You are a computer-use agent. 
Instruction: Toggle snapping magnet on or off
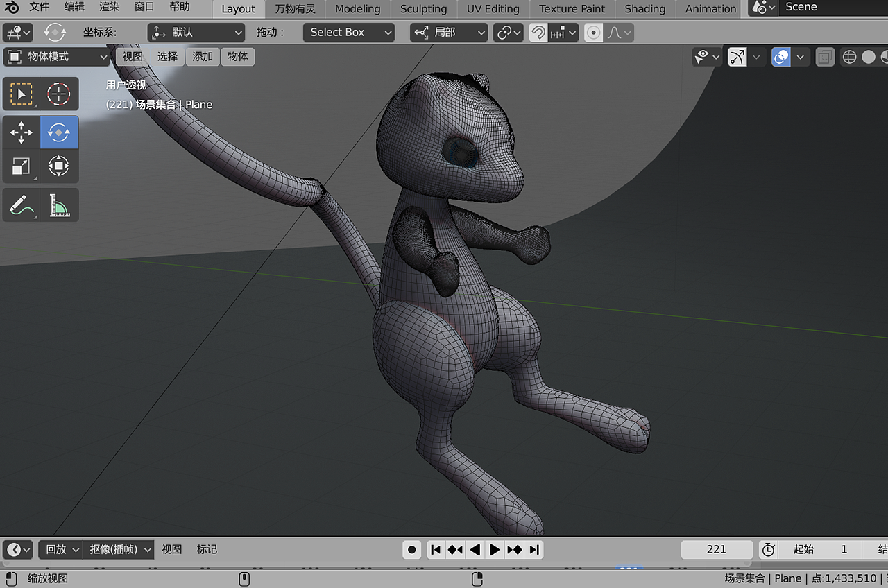(538, 33)
